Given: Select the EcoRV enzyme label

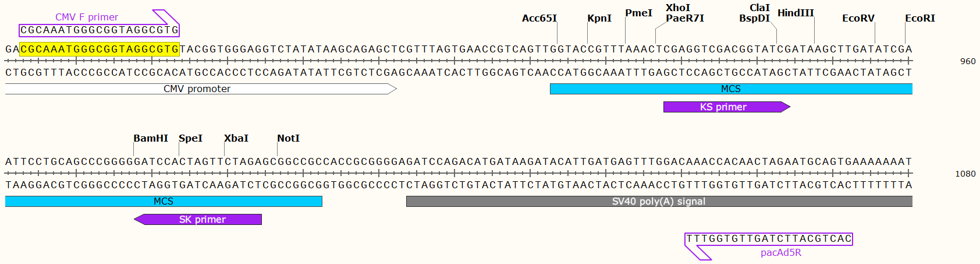Looking at the screenshot, I should (x=858, y=18).
